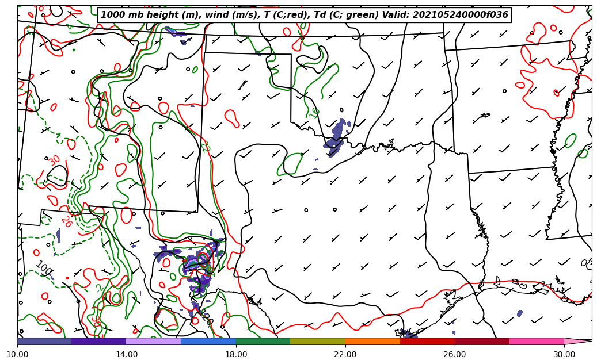Select the bright red colorbar segment

tap(427, 341)
